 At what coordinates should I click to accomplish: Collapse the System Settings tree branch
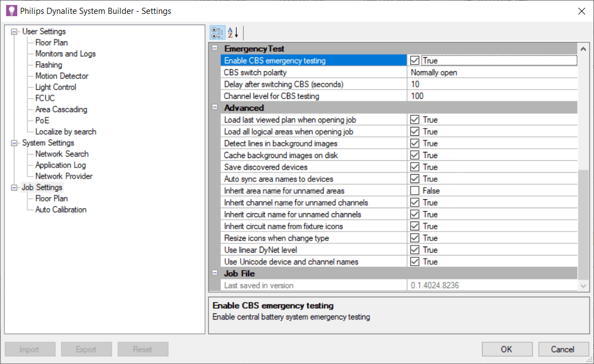(x=14, y=142)
